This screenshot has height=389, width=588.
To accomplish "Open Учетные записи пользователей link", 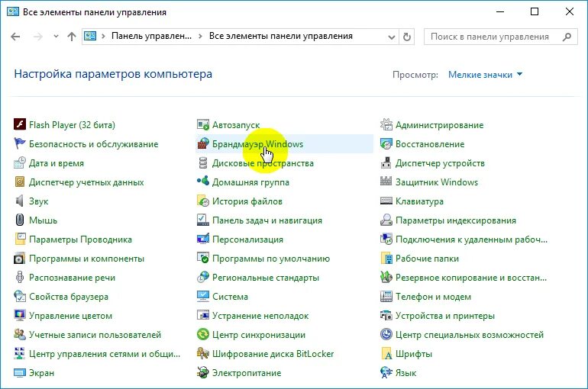I will (x=95, y=335).
